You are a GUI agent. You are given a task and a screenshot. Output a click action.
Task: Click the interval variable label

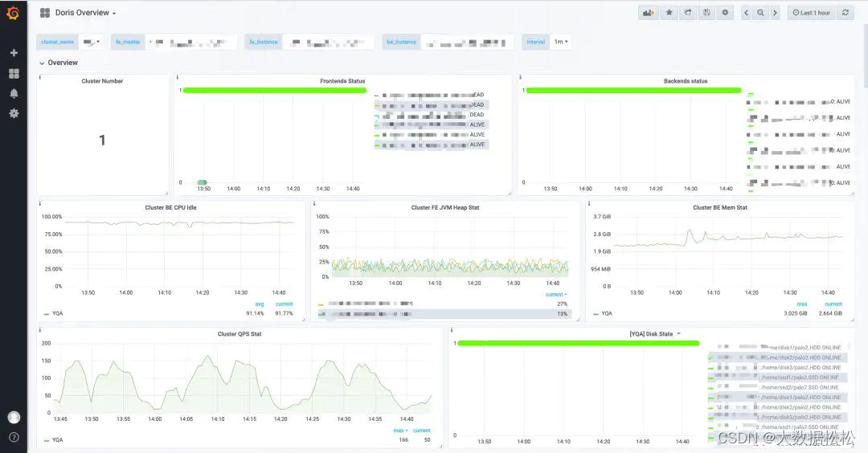[x=535, y=42]
